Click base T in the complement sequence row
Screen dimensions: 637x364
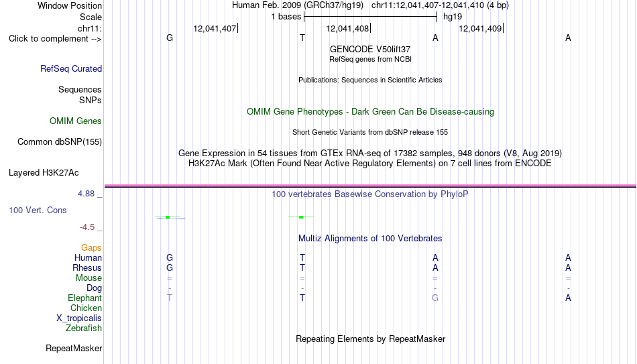[x=302, y=38]
